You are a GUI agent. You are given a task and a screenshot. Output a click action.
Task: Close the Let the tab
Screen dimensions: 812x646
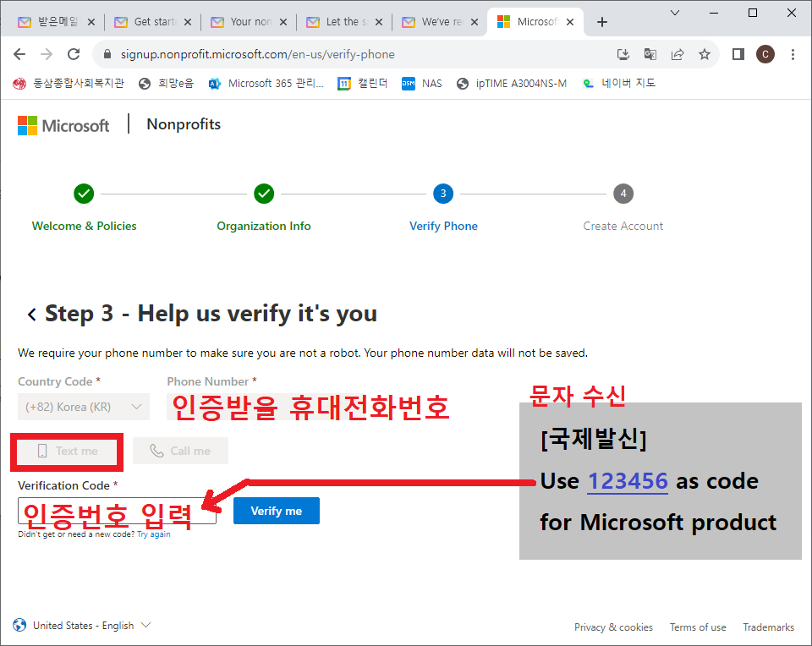379,22
